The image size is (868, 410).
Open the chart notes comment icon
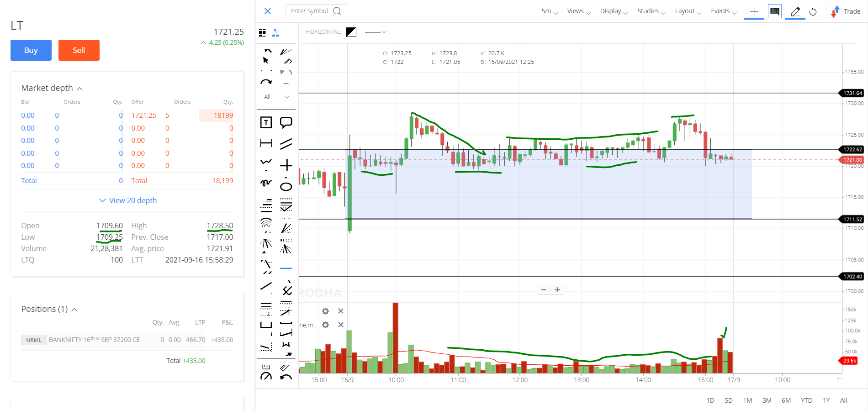[x=775, y=11]
